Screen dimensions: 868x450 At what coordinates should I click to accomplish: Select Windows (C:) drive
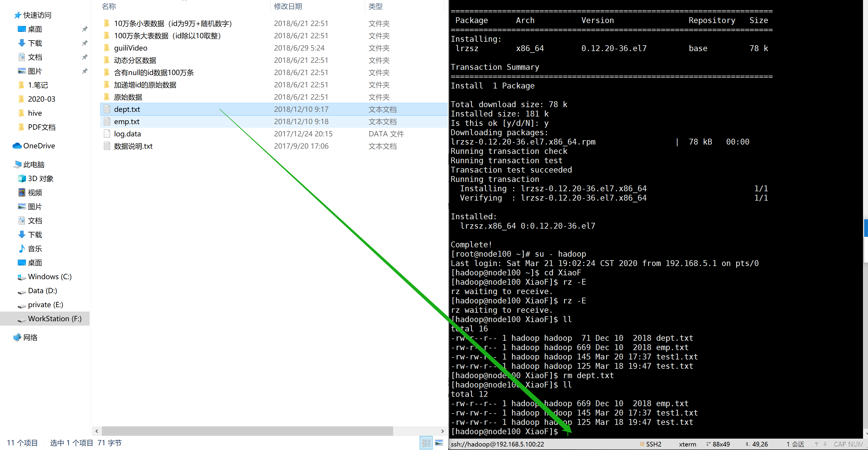(49, 277)
